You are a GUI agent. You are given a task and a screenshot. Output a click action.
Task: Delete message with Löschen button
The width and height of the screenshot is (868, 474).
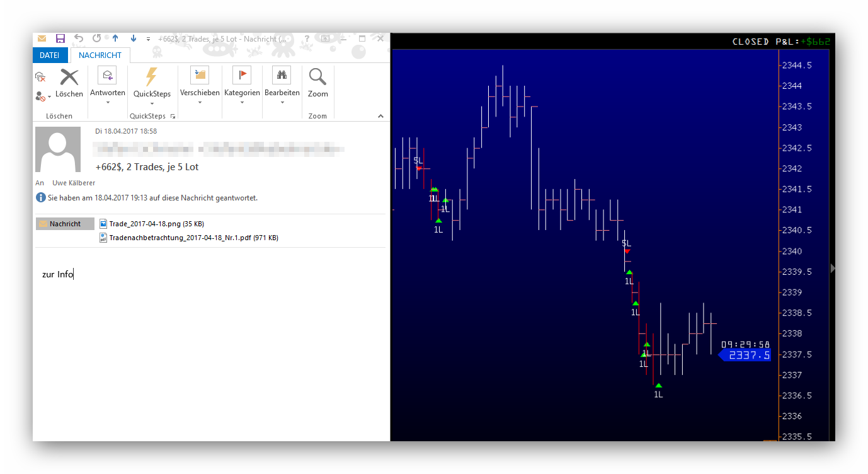coord(69,83)
